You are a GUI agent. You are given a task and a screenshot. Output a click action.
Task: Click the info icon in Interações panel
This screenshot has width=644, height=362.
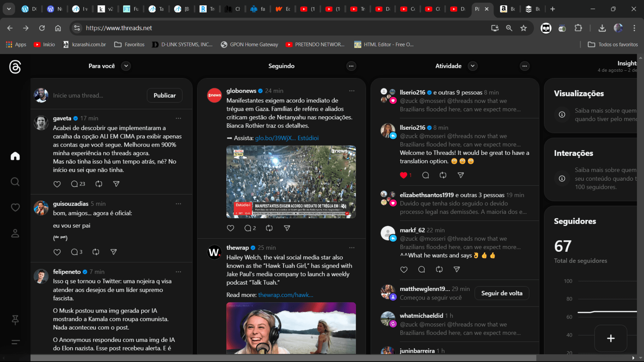click(562, 179)
